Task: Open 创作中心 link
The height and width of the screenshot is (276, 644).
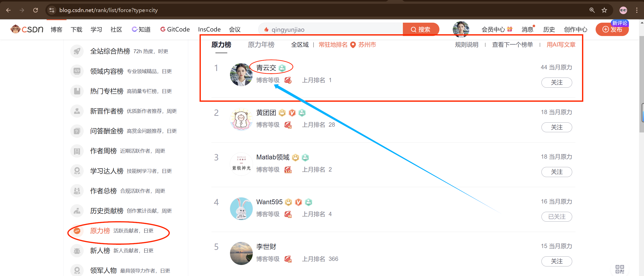Action: coord(575,29)
